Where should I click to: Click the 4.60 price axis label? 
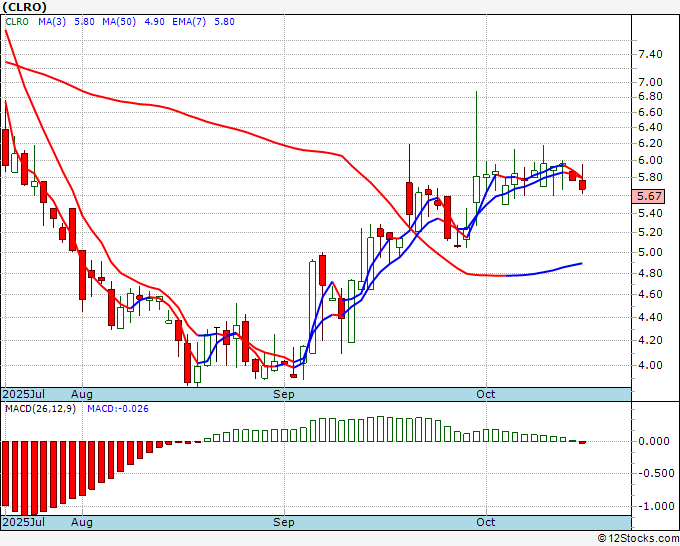[x=650, y=294]
